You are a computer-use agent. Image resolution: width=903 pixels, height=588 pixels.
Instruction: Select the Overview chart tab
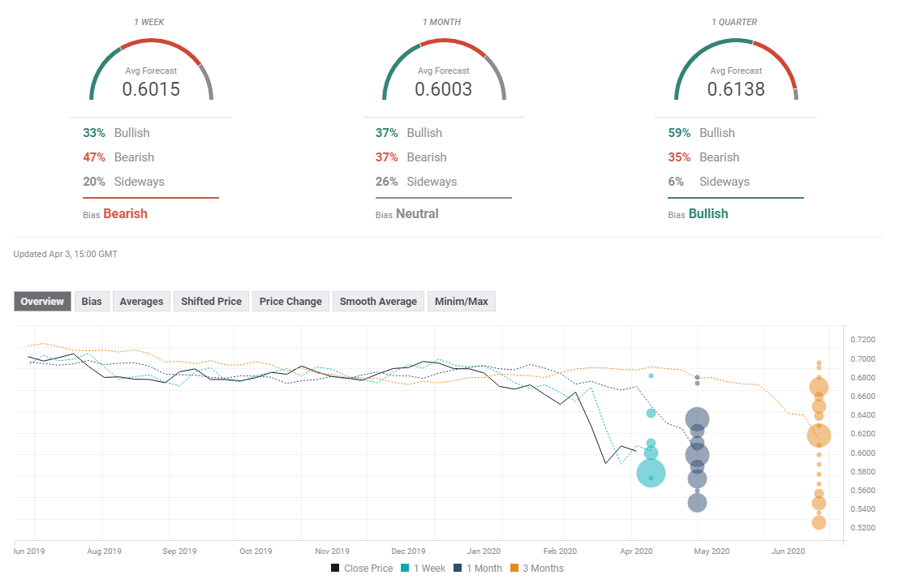tap(42, 301)
